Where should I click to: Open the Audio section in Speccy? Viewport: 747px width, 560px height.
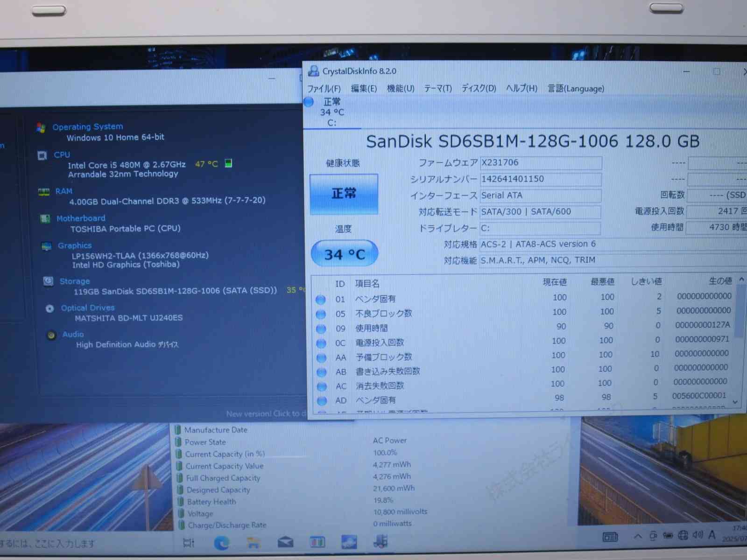coord(73,335)
